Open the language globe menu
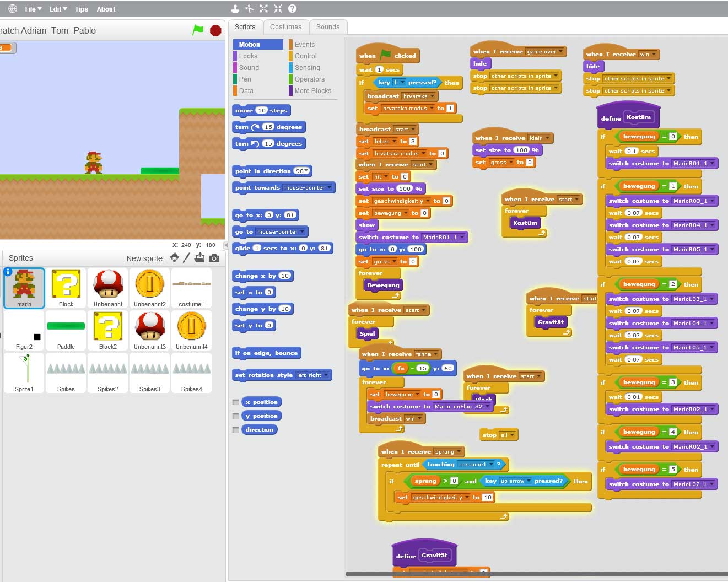 point(12,9)
